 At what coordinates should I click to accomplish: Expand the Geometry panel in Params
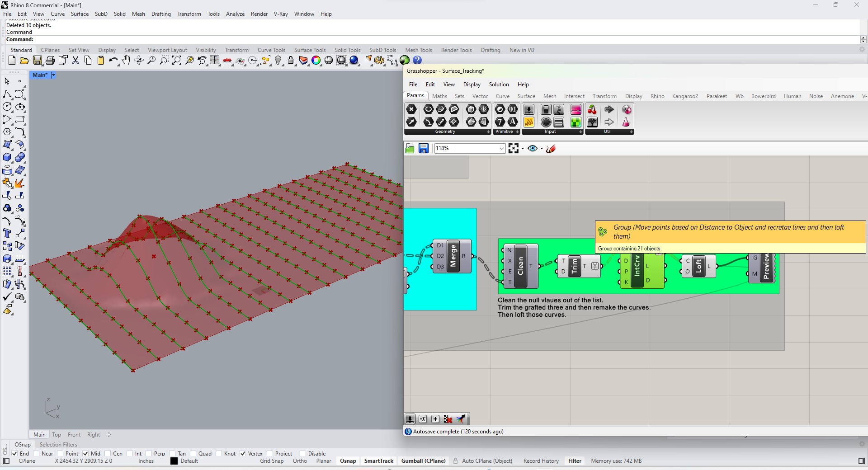click(x=488, y=132)
